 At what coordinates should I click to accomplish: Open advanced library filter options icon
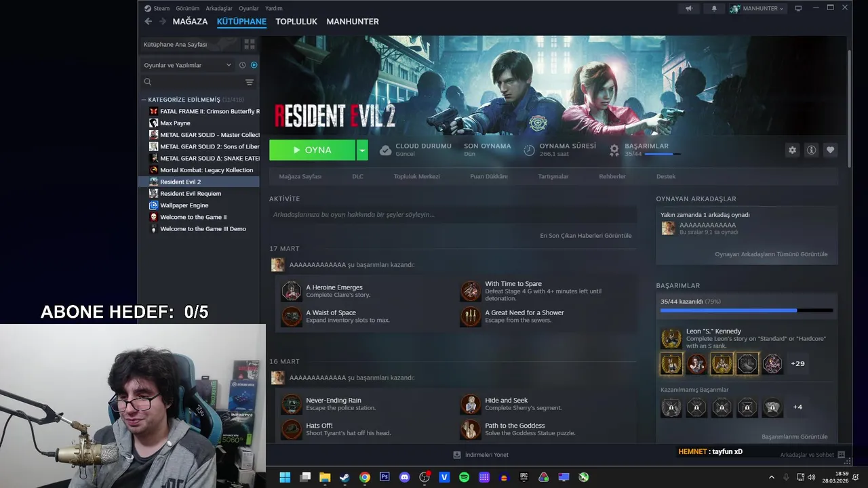pyautogui.click(x=250, y=82)
